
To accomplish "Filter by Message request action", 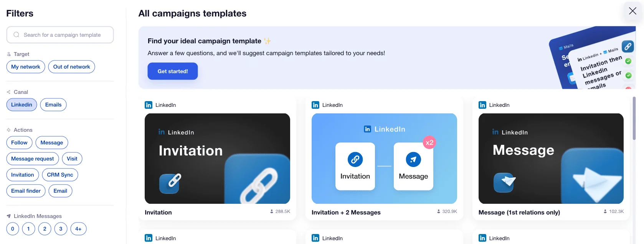I will (x=33, y=159).
